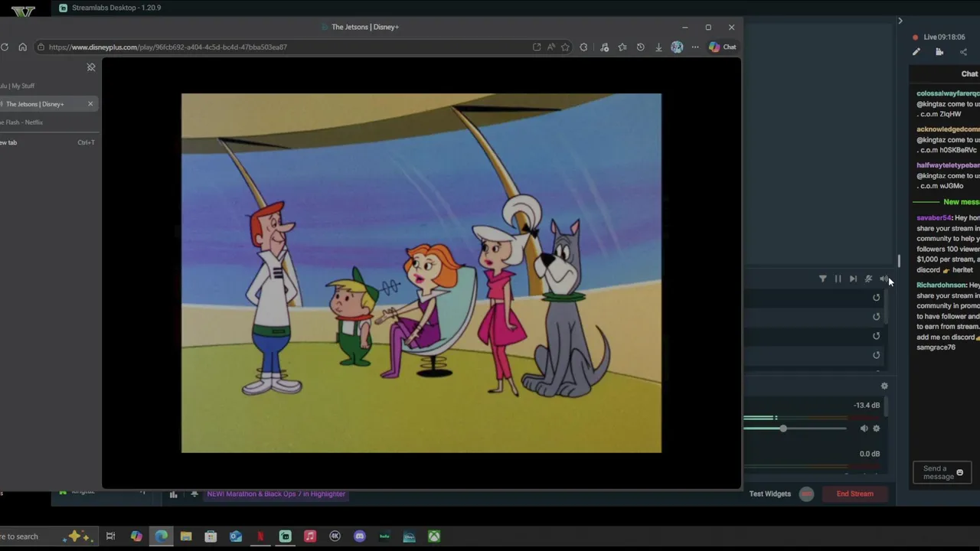
Task: Open first audio source settings gear
Action: pos(877,429)
